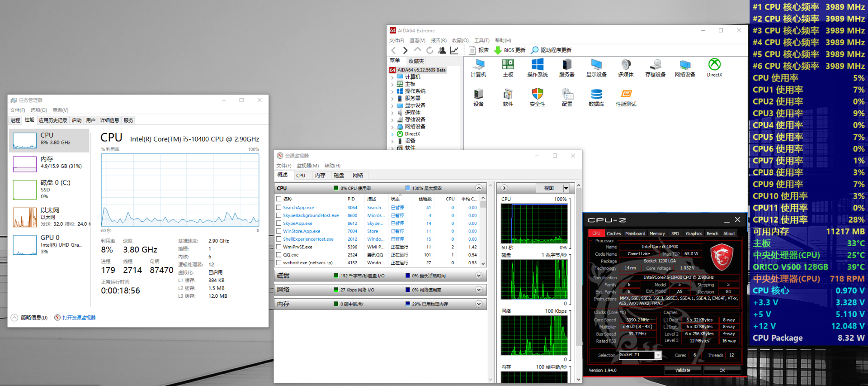The width and height of the screenshot is (868, 386).
Task: Click BIOS 更新 green arrow button
Action: [509, 50]
